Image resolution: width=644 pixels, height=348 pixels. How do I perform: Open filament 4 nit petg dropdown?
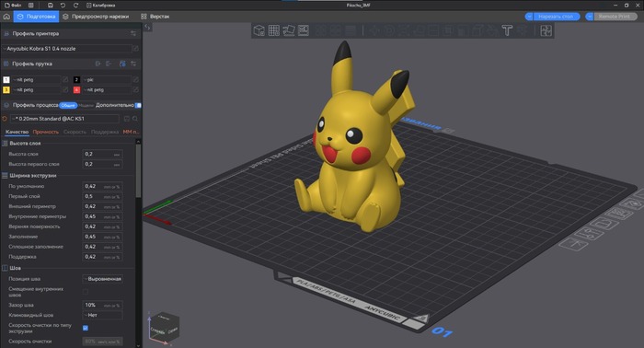pos(107,89)
